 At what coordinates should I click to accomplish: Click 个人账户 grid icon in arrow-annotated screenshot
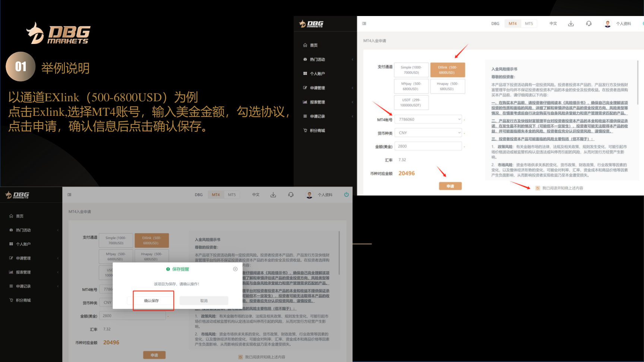pos(305,73)
